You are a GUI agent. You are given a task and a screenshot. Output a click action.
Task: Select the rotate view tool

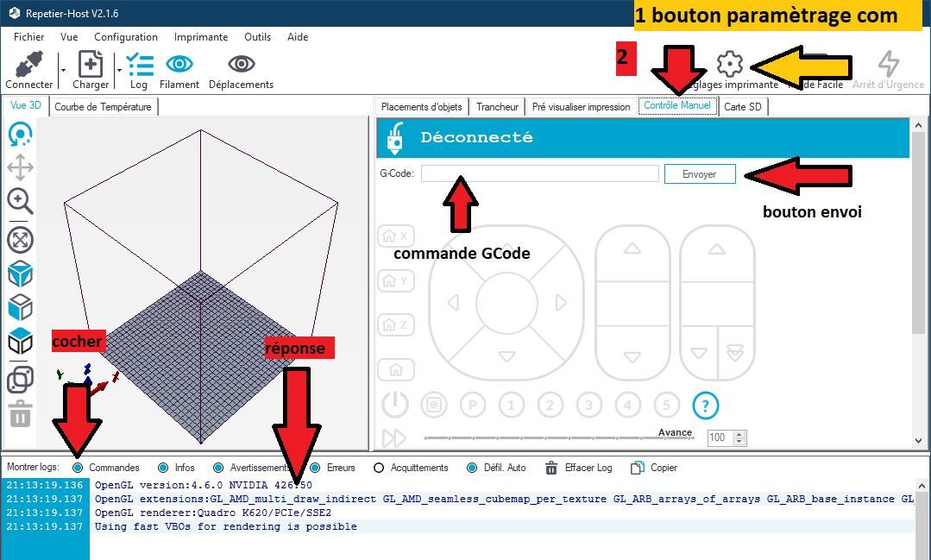[20, 135]
